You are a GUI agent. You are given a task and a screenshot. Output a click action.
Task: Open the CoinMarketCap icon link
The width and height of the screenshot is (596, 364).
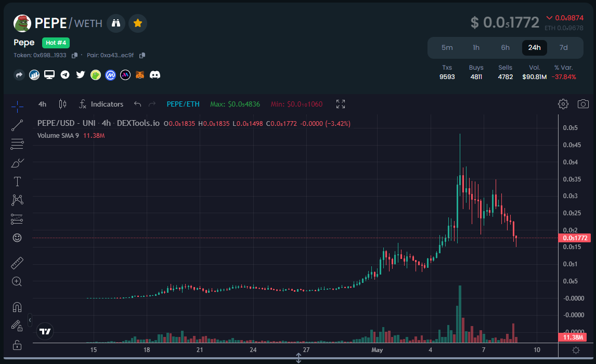pyautogui.click(x=110, y=75)
